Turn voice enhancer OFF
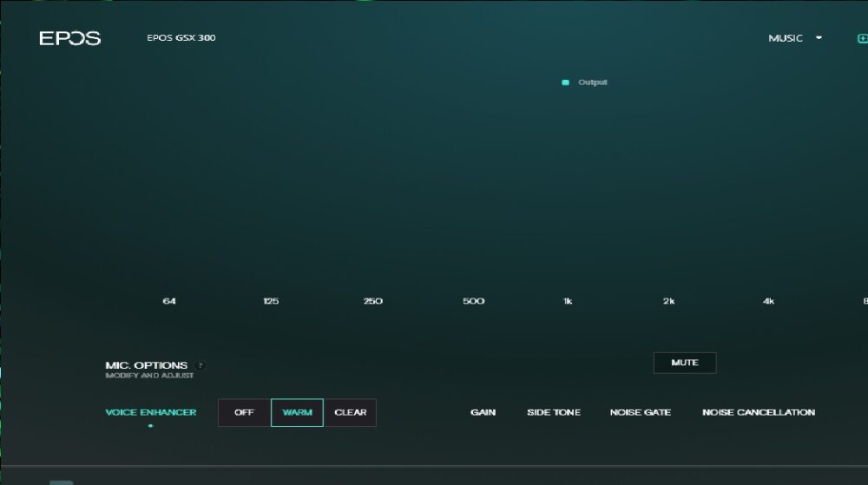This screenshot has width=868, height=485. click(244, 412)
